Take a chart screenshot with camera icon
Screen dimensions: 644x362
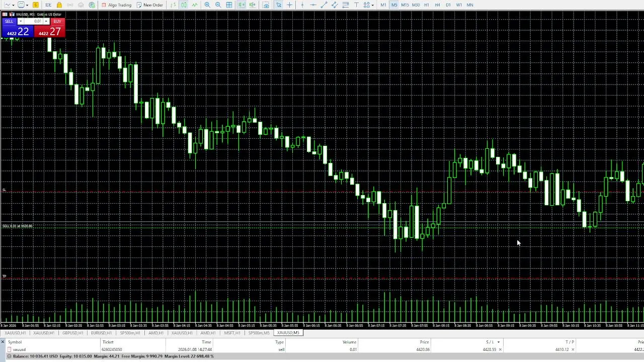266,5
